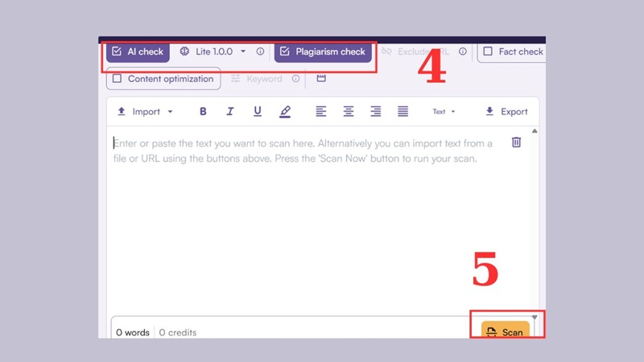This screenshot has width=644, height=362.
Task: Apply italic formatting
Action: pyautogui.click(x=229, y=112)
